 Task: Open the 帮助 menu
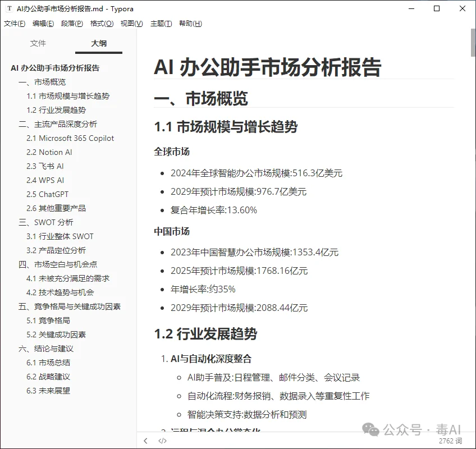pos(189,24)
